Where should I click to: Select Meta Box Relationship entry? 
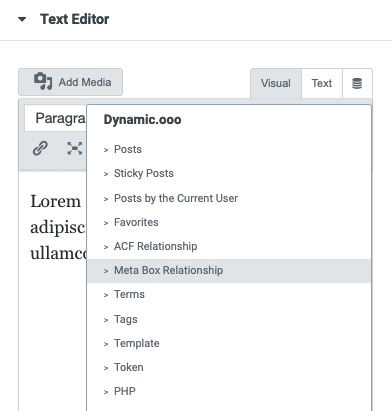click(x=229, y=270)
